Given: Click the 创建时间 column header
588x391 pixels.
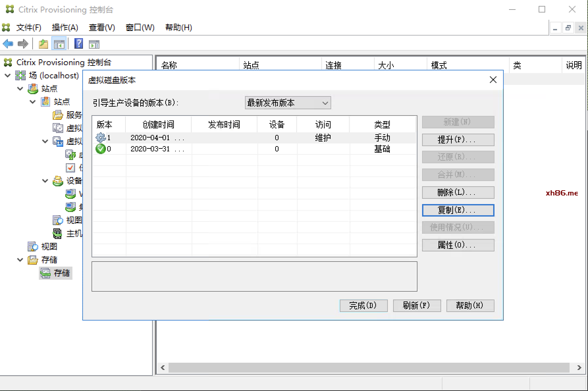Looking at the screenshot, I should (x=158, y=124).
